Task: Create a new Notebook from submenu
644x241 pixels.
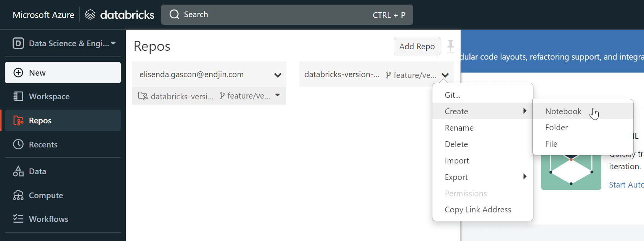Action: [583, 111]
